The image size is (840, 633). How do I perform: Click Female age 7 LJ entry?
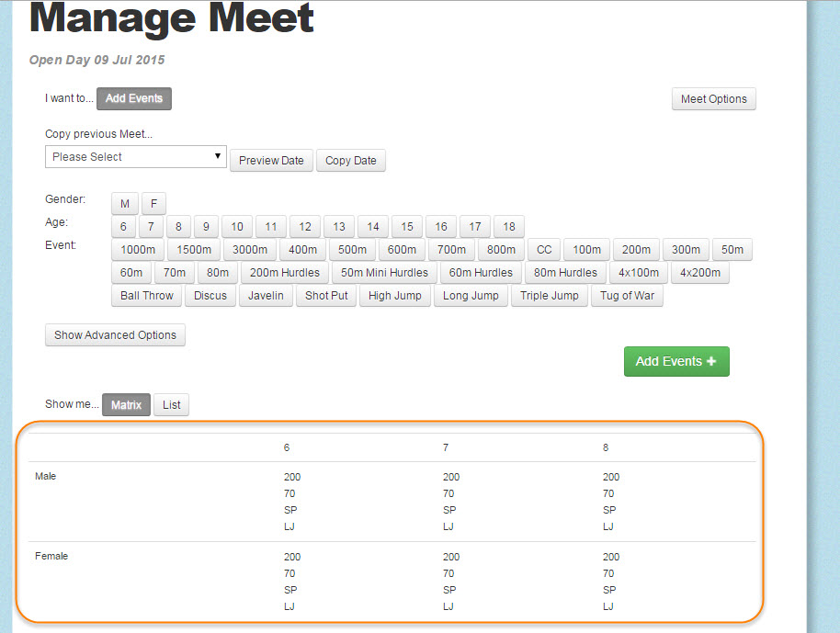click(x=448, y=606)
